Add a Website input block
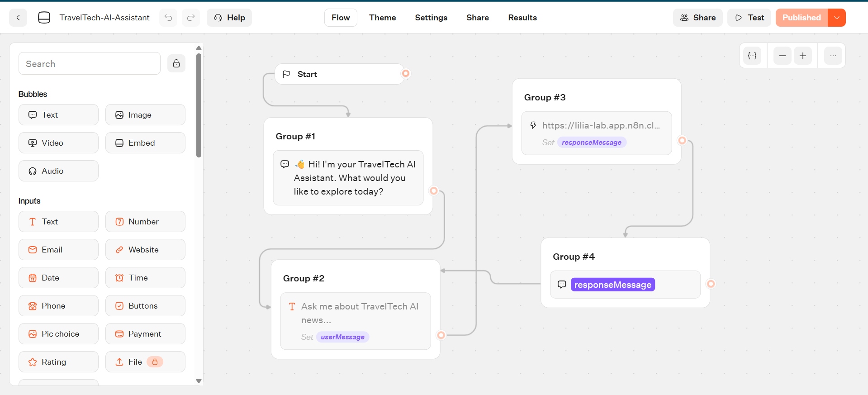The image size is (868, 395). pos(145,250)
